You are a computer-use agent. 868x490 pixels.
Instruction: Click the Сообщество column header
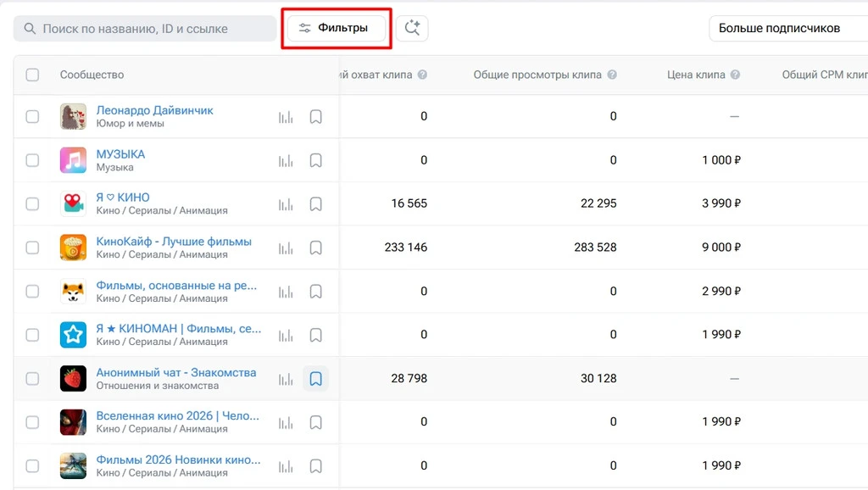[x=92, y=75]
